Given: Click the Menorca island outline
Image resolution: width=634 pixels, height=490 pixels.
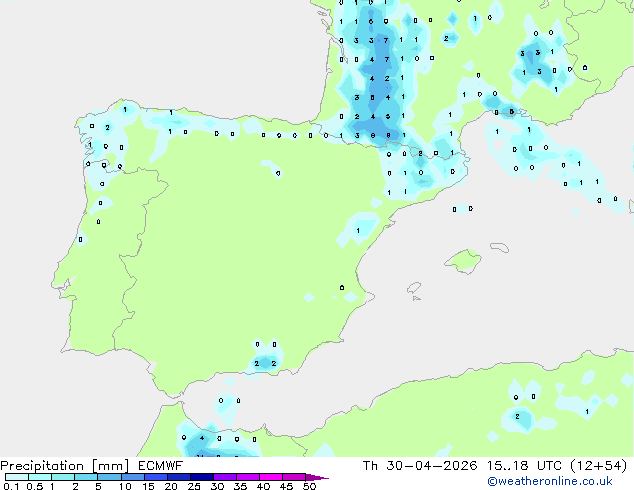Looking at the screenshot, I should tap(499, 247).
